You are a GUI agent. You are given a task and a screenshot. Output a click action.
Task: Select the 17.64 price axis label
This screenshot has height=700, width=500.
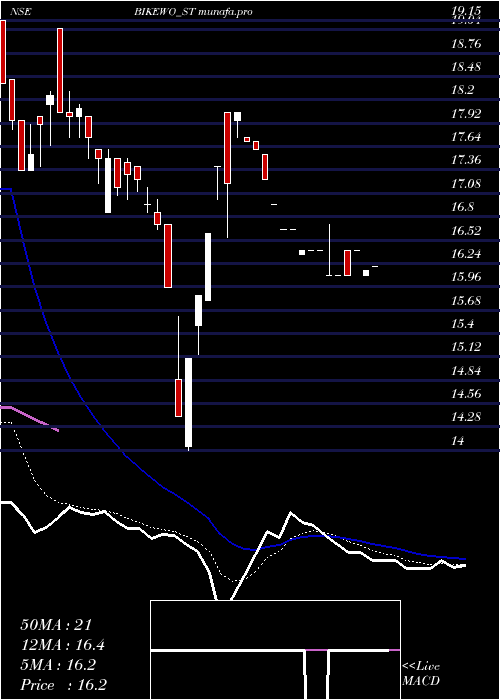coord(466,137)
